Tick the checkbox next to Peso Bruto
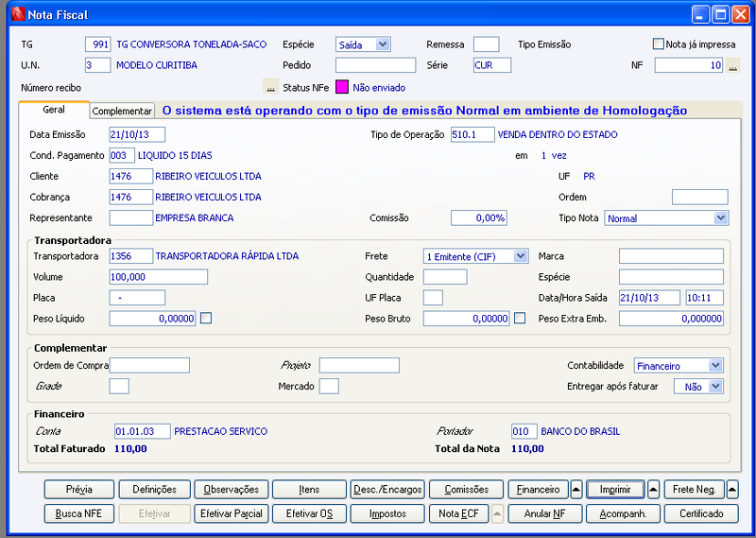Image resolution: width=756 pixels, height=538 pixels. [x=520, y=318]
